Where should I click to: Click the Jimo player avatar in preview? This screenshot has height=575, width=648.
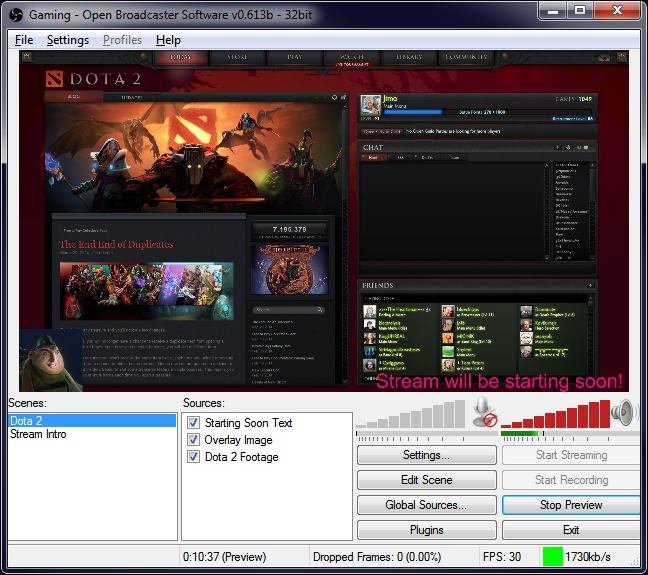click(x=371, y=105)
